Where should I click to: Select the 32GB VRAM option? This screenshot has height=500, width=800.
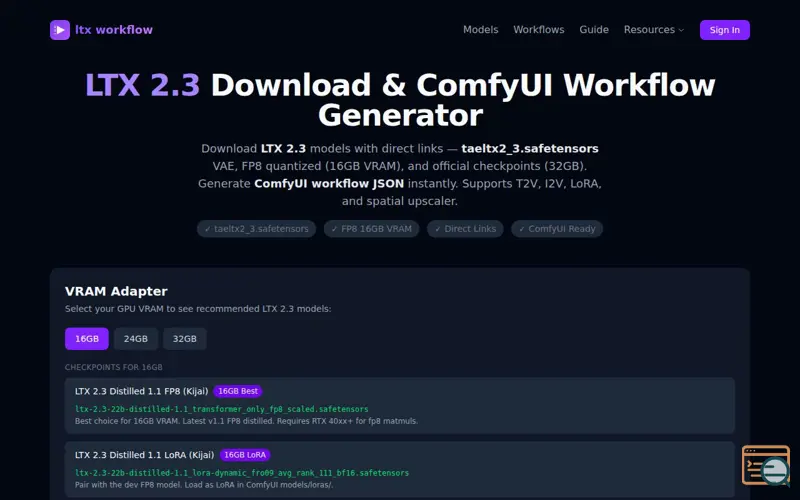185,339
